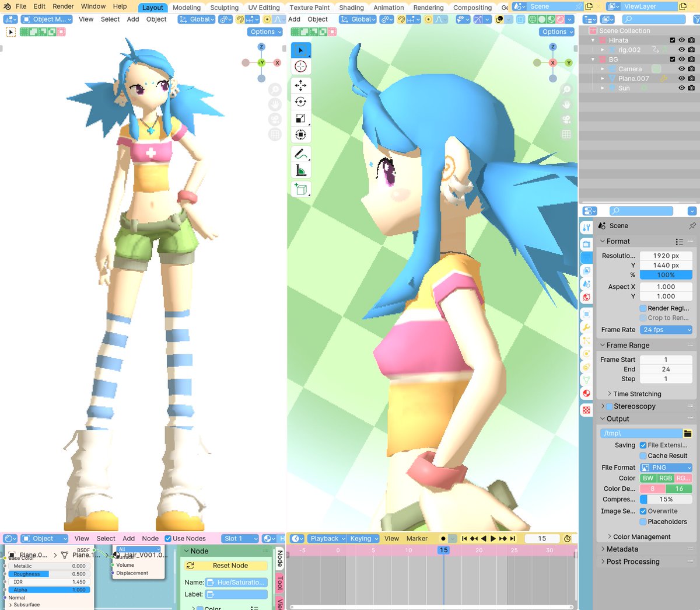The height and width of the screenshot is (610, 700).
Task: Toggle auto keying record button
Action: point(443,539)
